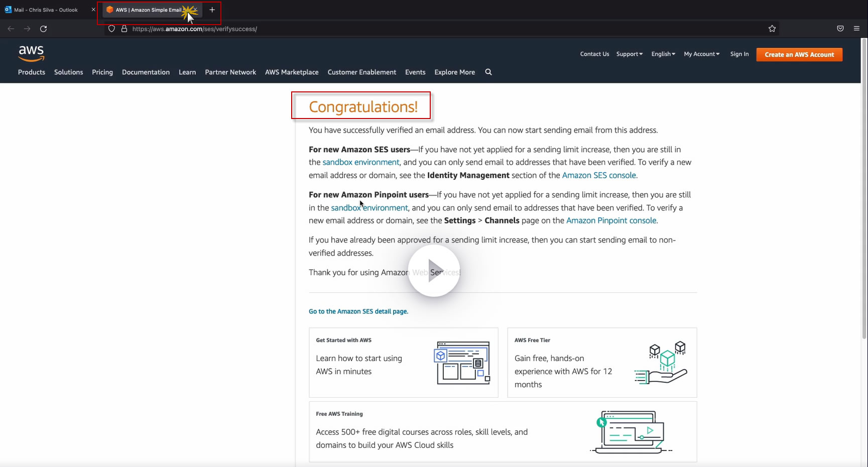Viewport: 868px width, 467px height.
Task: Click Sign In
Action: click(x=739, y=54)
